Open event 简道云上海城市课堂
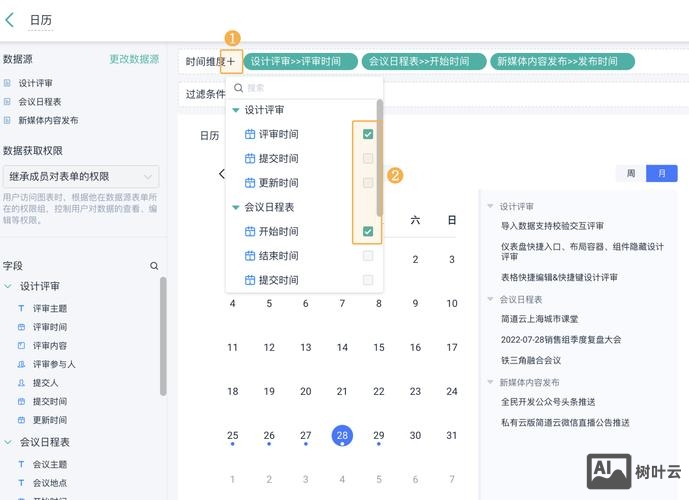 (540, 319)
